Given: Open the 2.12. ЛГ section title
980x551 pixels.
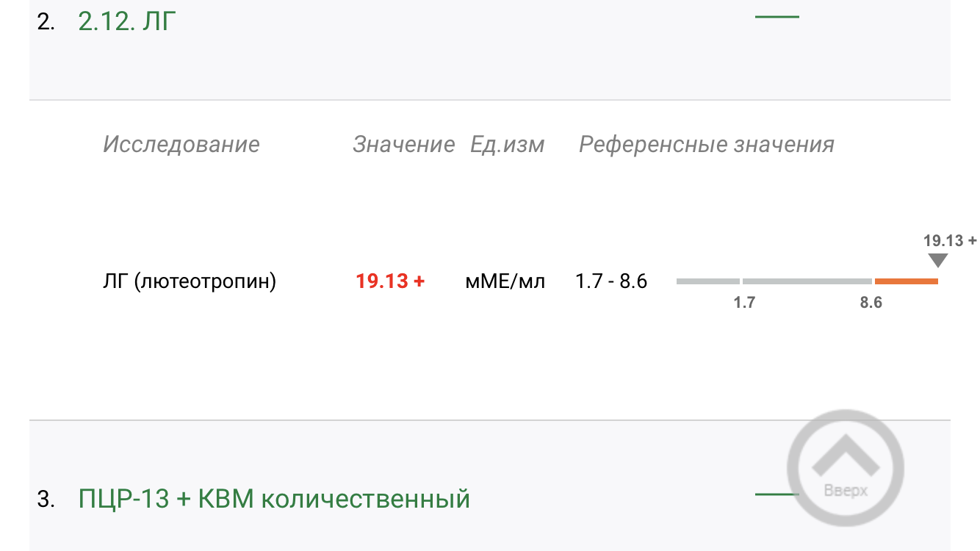Looking at the screenshot, I should (x=127, y=21).
